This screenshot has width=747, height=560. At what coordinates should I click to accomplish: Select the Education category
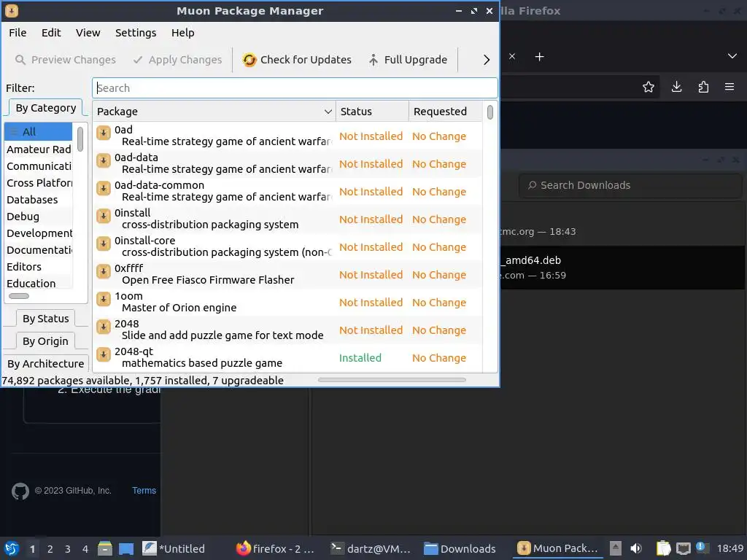point(38,284)
